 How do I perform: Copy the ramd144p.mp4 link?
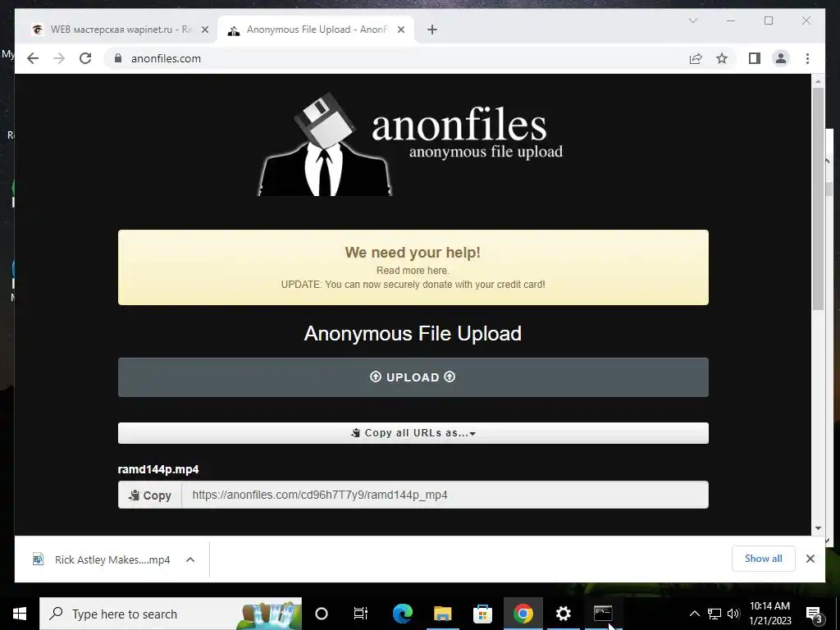(150, 495)
